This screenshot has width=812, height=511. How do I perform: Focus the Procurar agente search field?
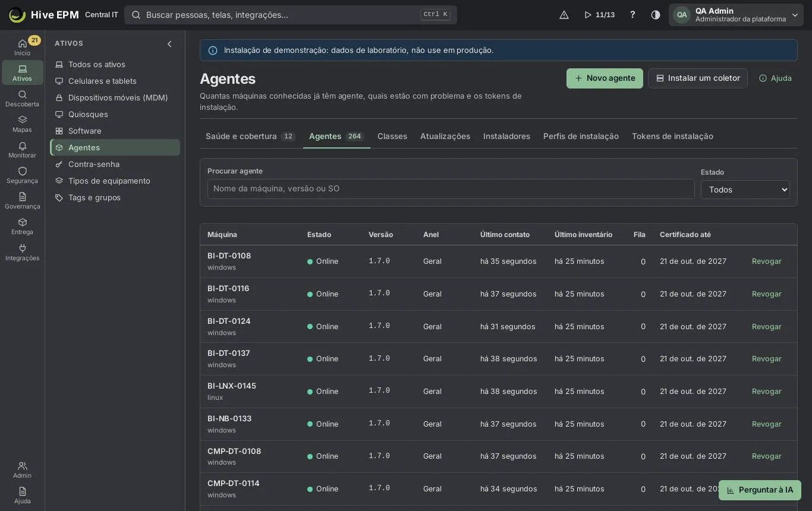tap(451, 189)
